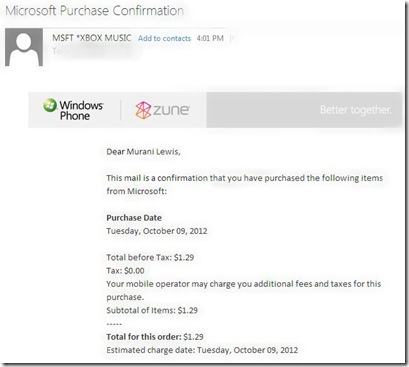
Task: Click the Zune logo in the banner
Action: click(x=162, y=110)
